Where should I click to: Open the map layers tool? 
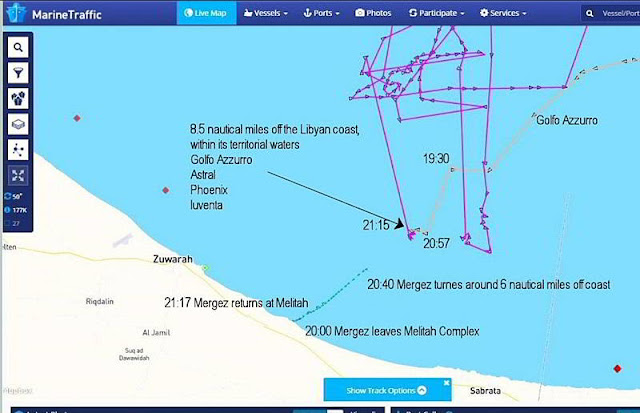pyautogui.click(x=18, y=124)
